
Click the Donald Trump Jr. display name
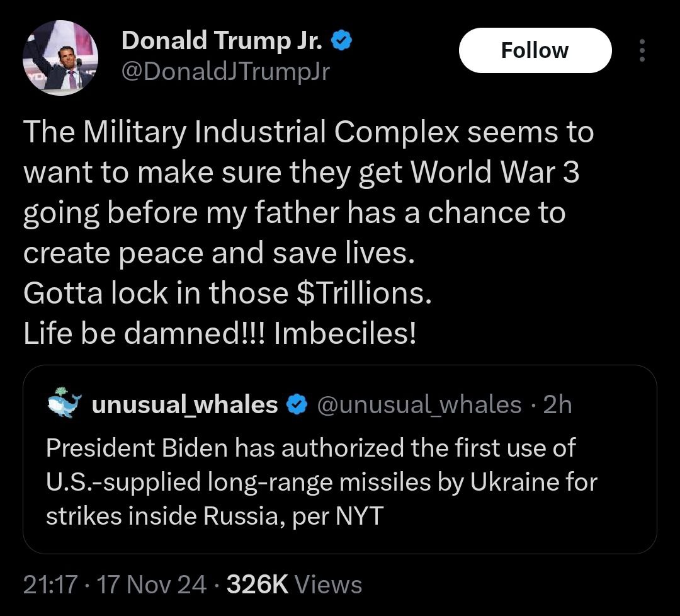tap(222, 42)
